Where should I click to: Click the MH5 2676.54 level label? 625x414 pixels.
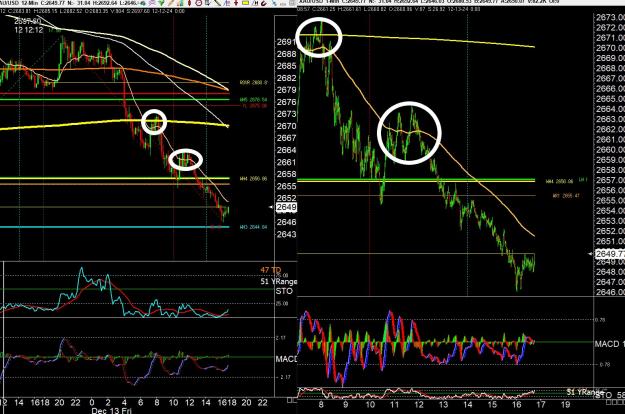[x=253, y=100]
